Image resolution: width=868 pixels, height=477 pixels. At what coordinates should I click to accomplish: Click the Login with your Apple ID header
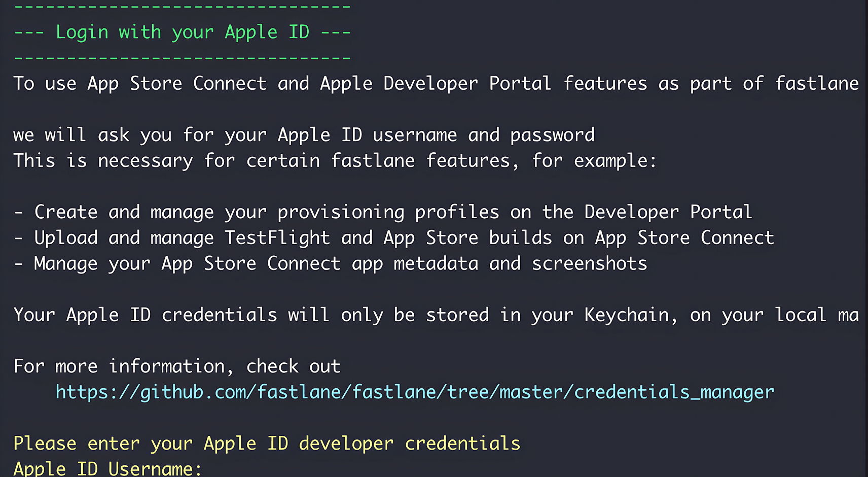click(x=183, y=31)
